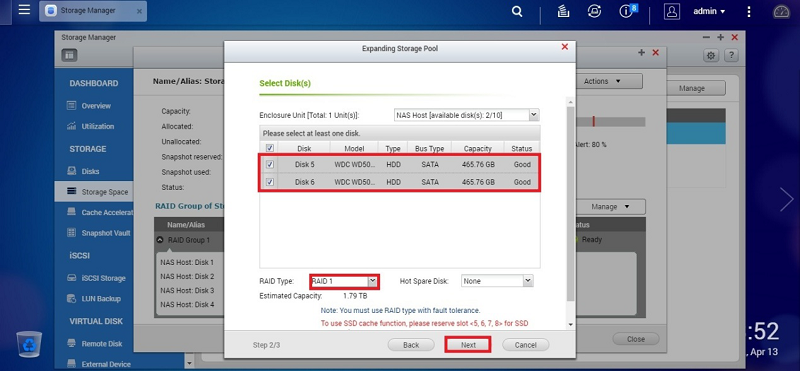Select NAS Host: Disk 3 entry

coord(187,290)
